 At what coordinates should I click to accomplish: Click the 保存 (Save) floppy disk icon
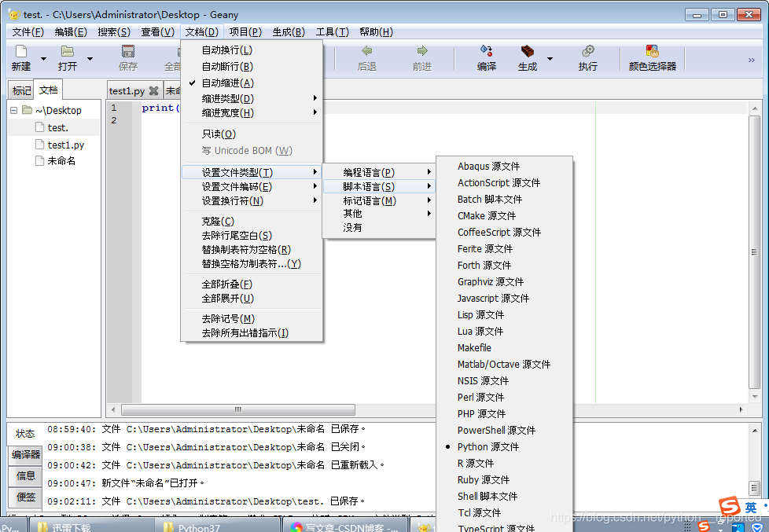[128, 51]
